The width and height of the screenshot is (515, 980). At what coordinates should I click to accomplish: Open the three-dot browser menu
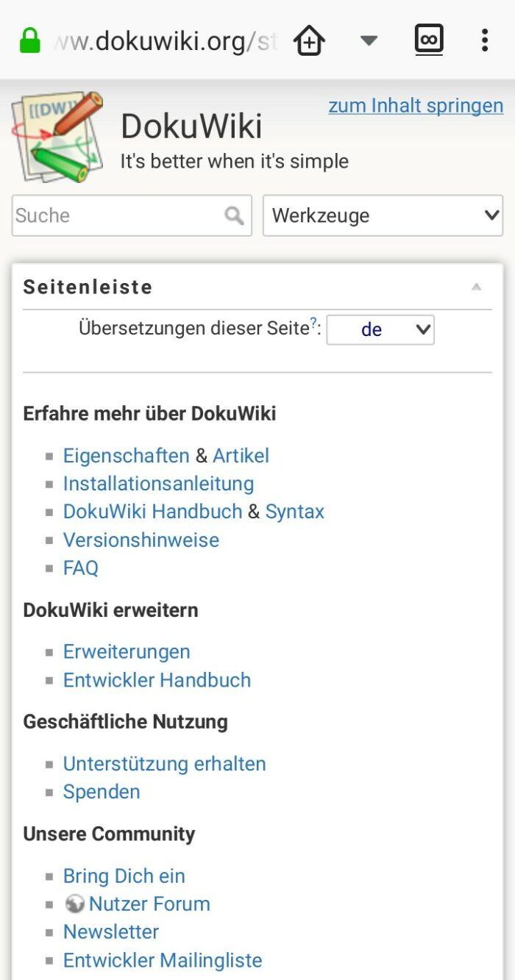[486, 40]
